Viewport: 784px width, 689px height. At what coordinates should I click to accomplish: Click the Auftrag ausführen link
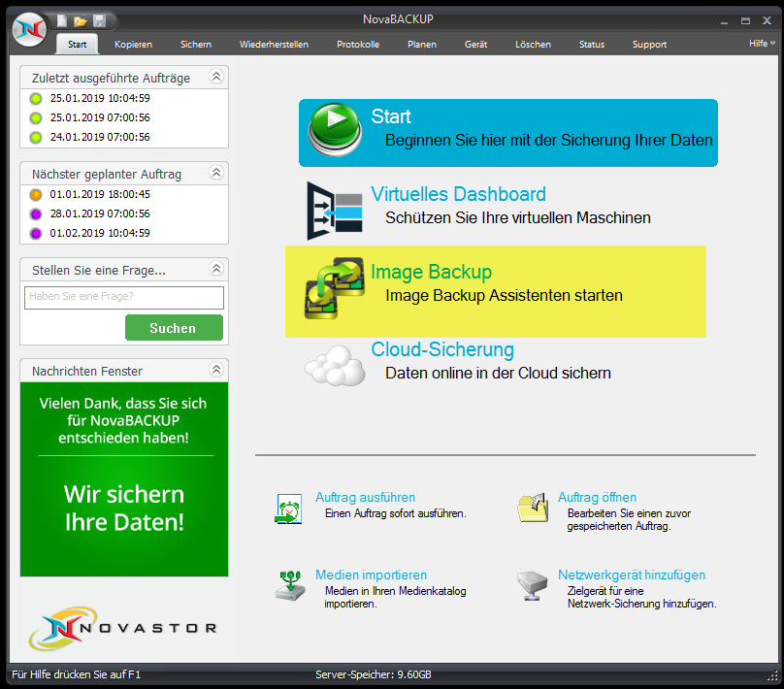(x=365, y=497)
